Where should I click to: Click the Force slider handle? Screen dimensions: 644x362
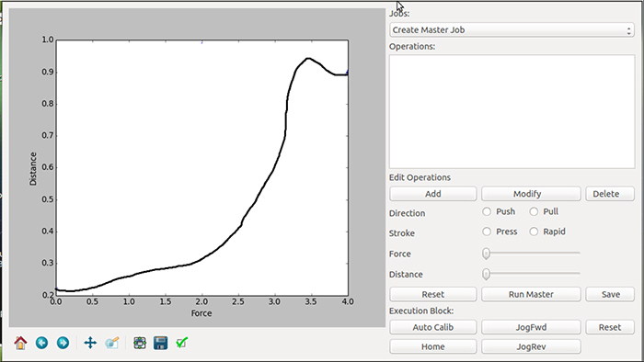pos(487,254)
